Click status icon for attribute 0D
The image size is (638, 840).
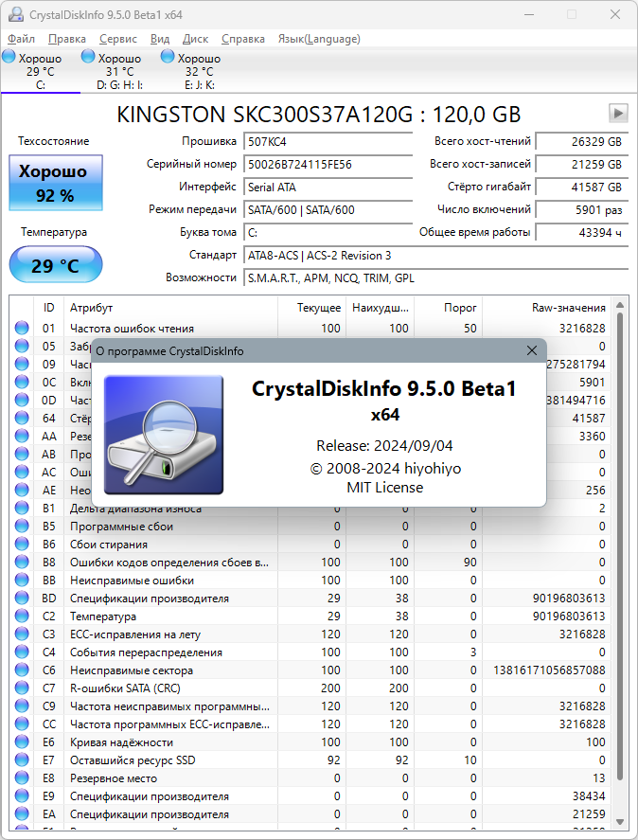tap(22, 401)
